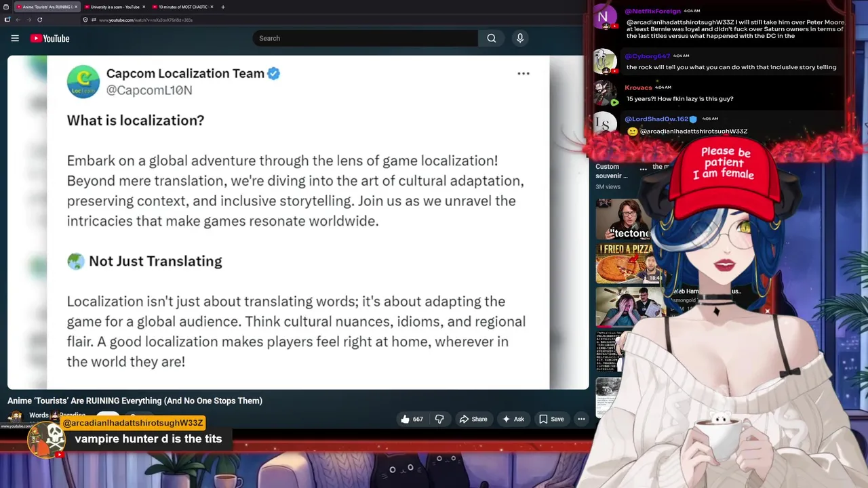
Task: Click the search magnifier button
Action: click(492, 39)
